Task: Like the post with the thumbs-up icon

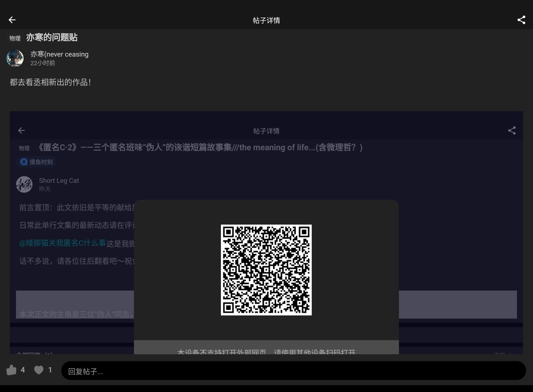Action: click(11, 370)
